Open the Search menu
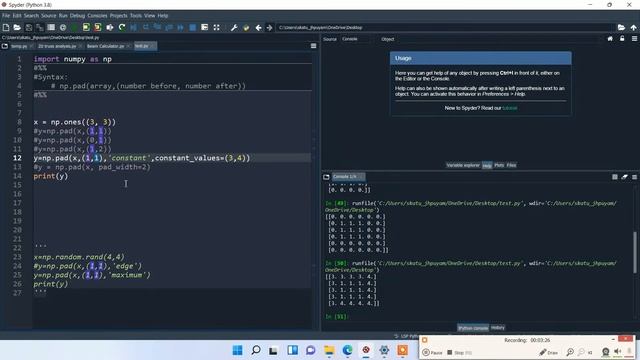This screenshot has height=360, width=640. (31, 16)
